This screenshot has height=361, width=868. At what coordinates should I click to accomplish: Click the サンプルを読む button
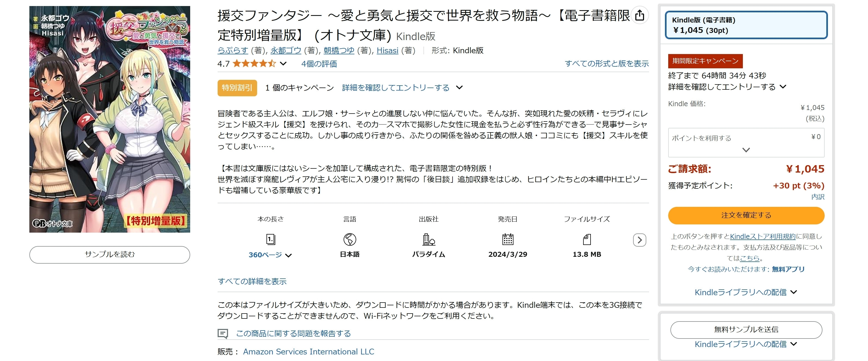[x=109, y=255]
